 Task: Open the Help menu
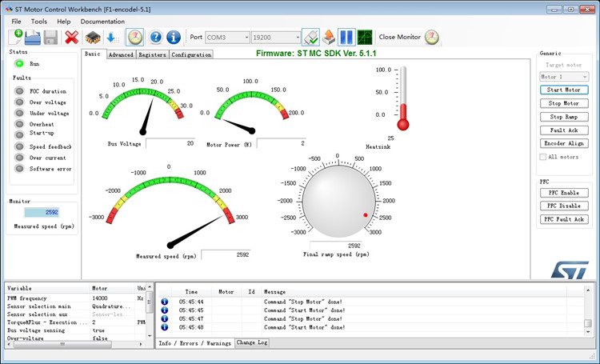[x=63, y=22]
